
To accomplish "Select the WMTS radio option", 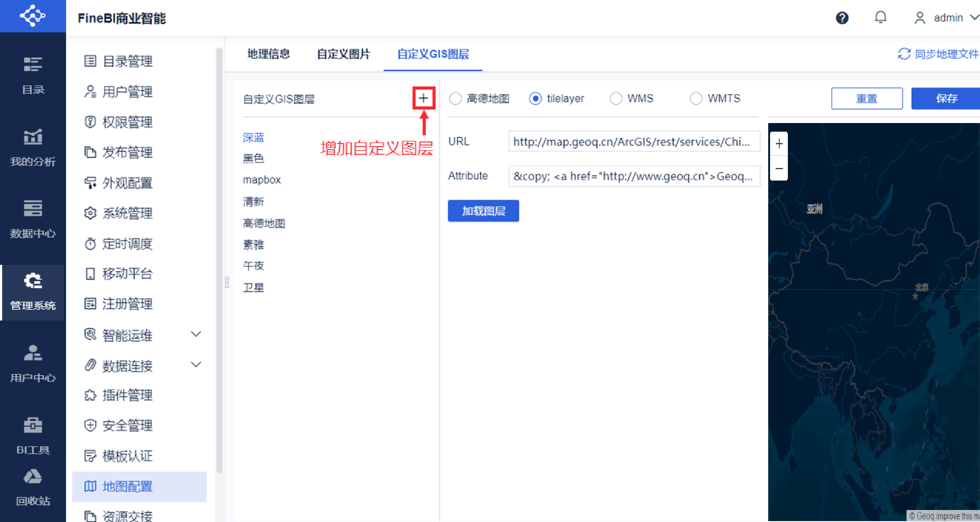I will tap(696, 99).
